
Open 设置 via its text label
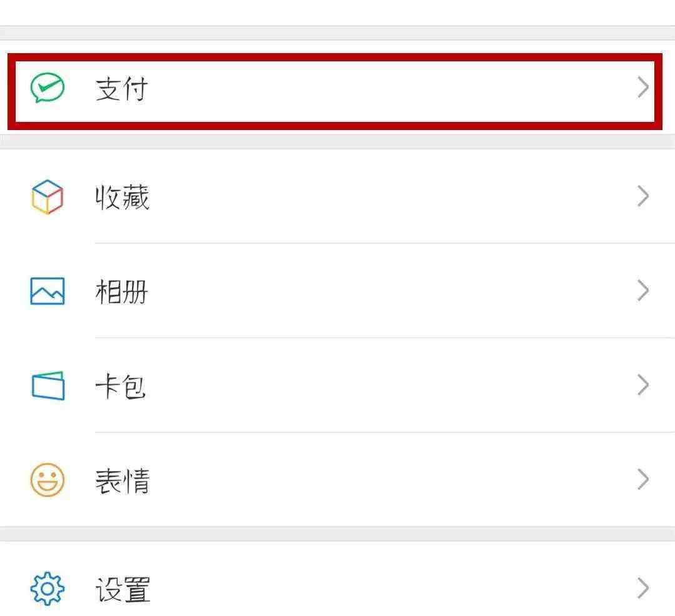tap(123, 589)
